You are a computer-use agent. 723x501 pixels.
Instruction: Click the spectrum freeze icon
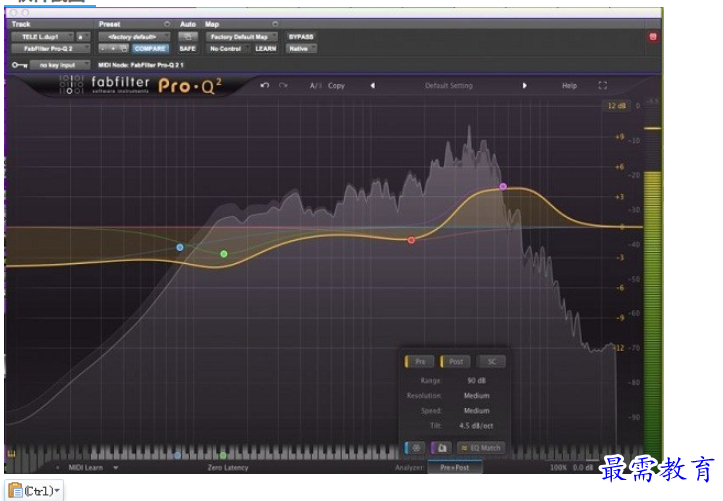coord(415,448)
